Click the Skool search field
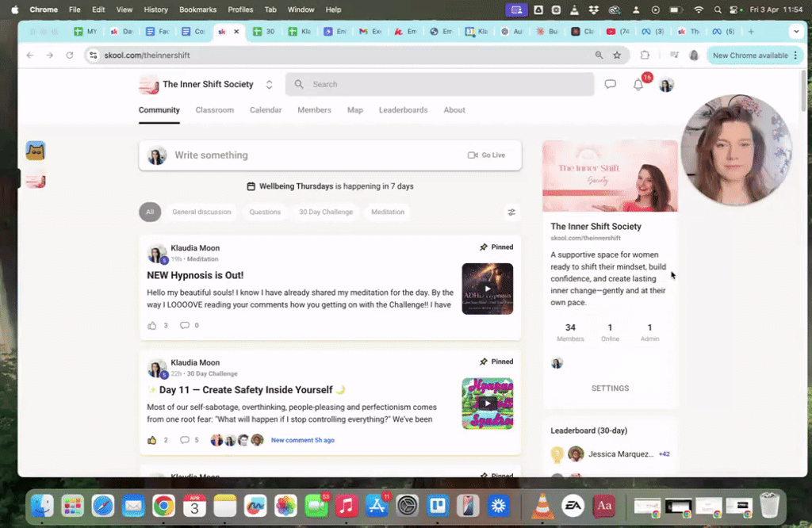 pyautogui.click(x=439, y=84)
